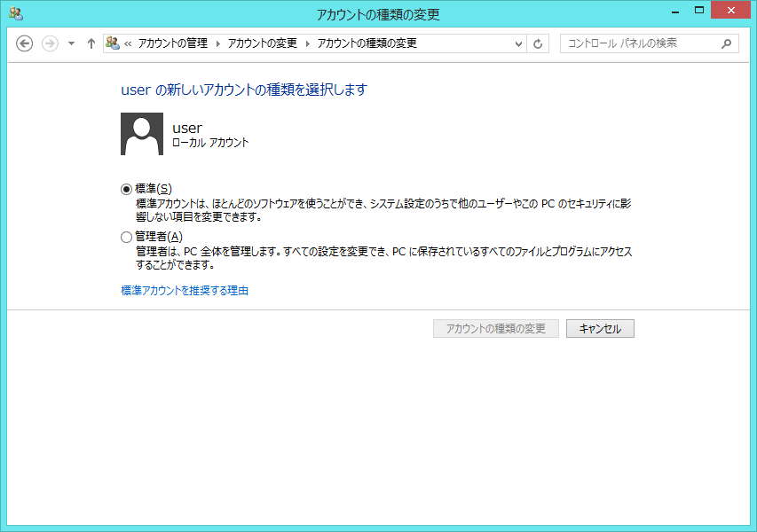Expand chevron after アカウントの変更 breadcrumb
Screen dimensions: 757x532
click(308, 43)
